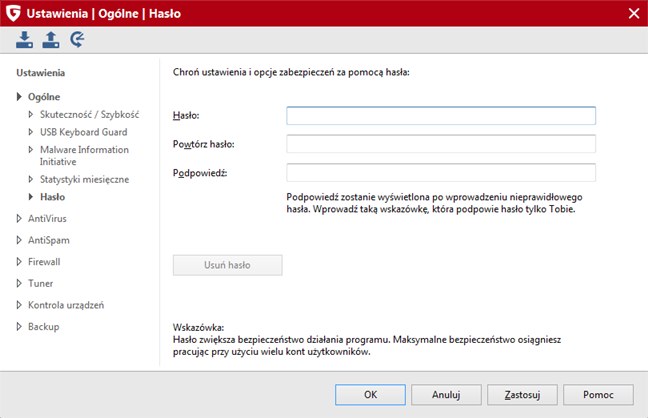The image size is (648, 418).
Task: Click the reset settings toolbar icon
Action: pyautogui.click(x=77, y=40)
